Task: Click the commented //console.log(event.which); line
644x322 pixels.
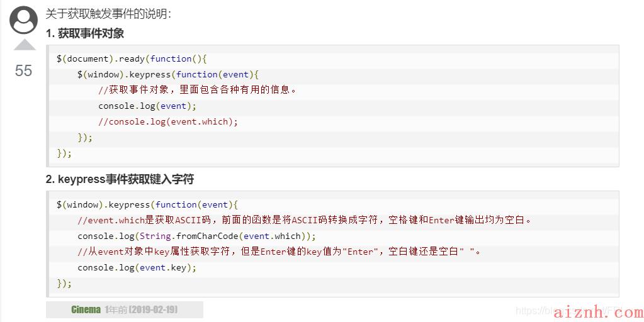Action: [168, 121]
